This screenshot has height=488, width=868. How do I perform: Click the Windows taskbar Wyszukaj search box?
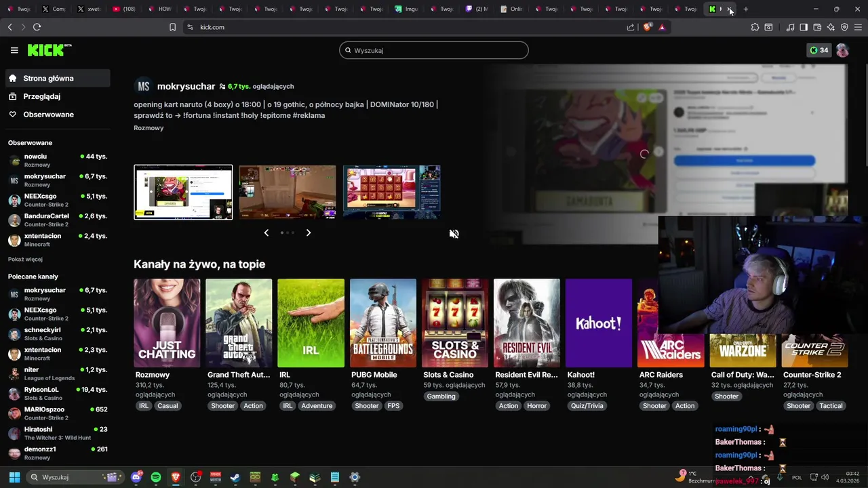(x=76, y=477)
